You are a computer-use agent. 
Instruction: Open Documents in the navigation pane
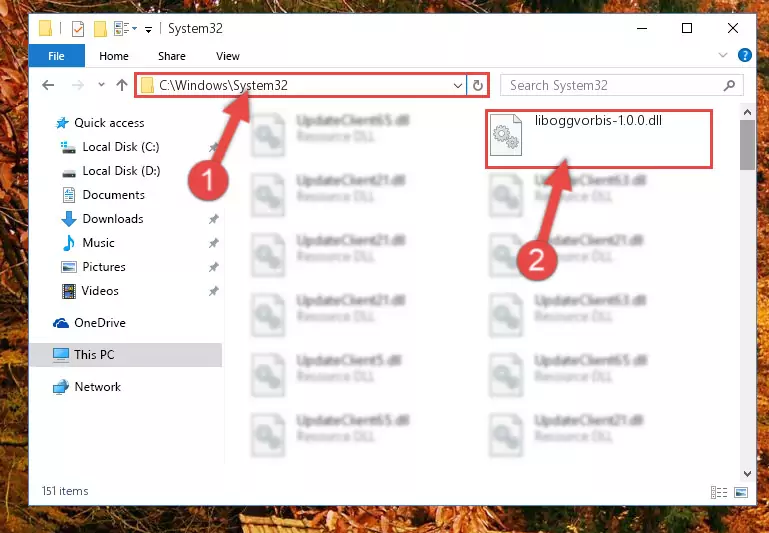pyautogui.click(x=113, y=195)
